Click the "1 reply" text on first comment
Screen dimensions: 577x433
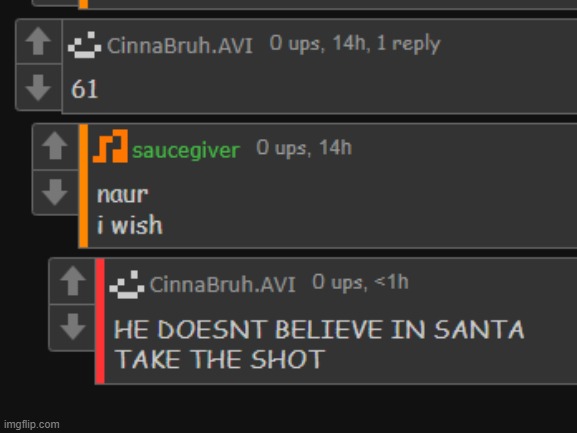click(408, 43)
